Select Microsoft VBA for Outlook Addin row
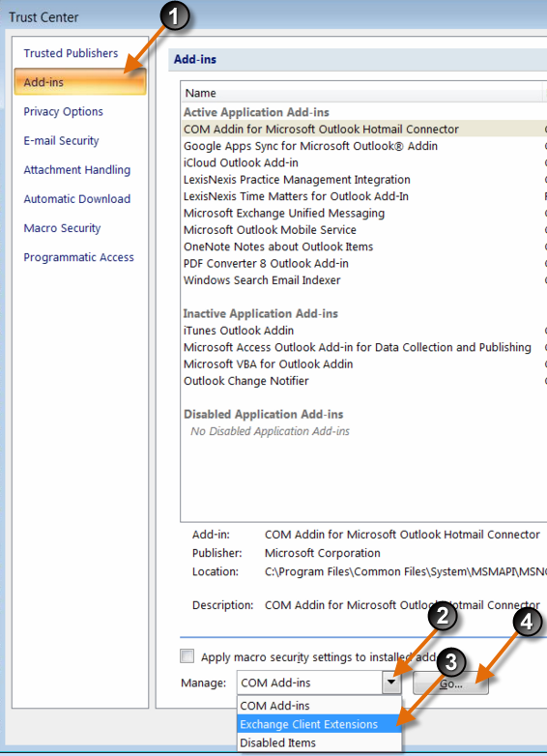The width and height of the screenshot is (547, 756). tap(364, 364)
